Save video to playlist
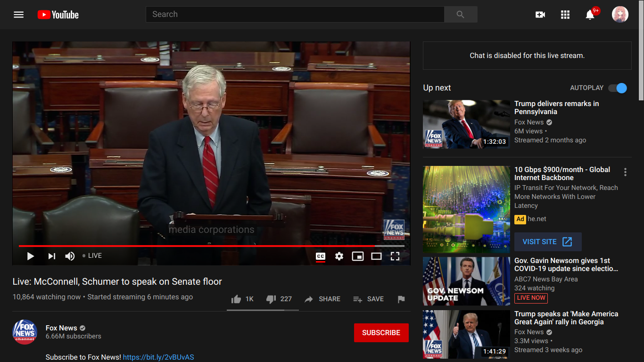The height and width of the screenshot is (362, 644). tap(368, 299)
